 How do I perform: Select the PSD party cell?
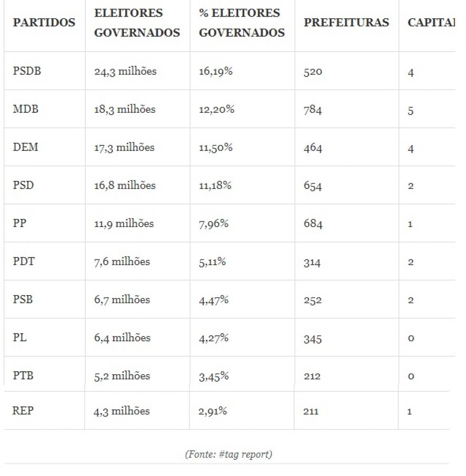pyautogui.click(x=23, y=186)
